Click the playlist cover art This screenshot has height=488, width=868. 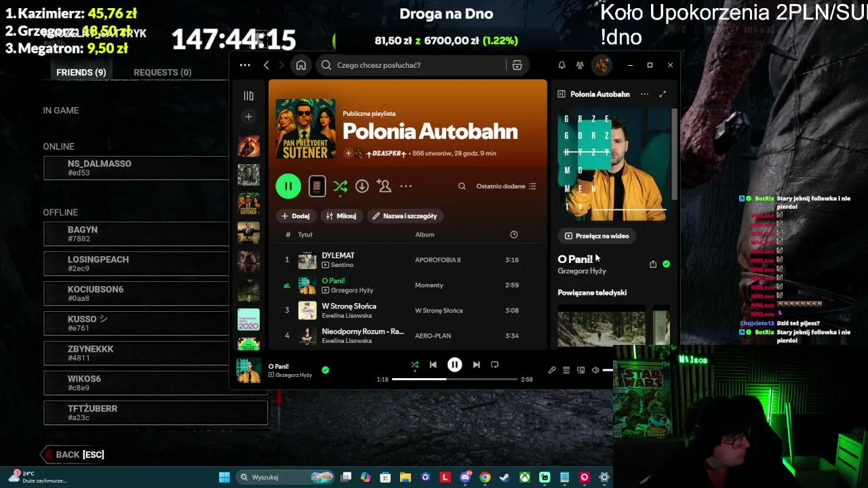coord(306,129)
